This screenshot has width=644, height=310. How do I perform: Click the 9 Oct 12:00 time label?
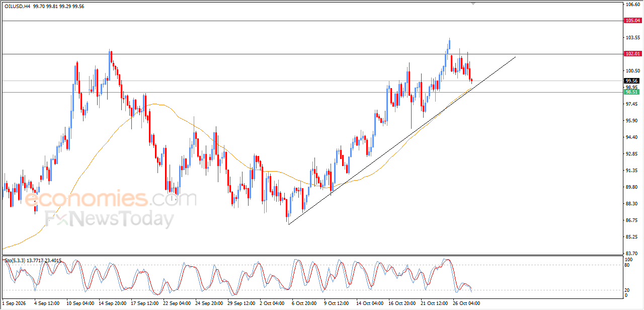[x=337, y=303]
